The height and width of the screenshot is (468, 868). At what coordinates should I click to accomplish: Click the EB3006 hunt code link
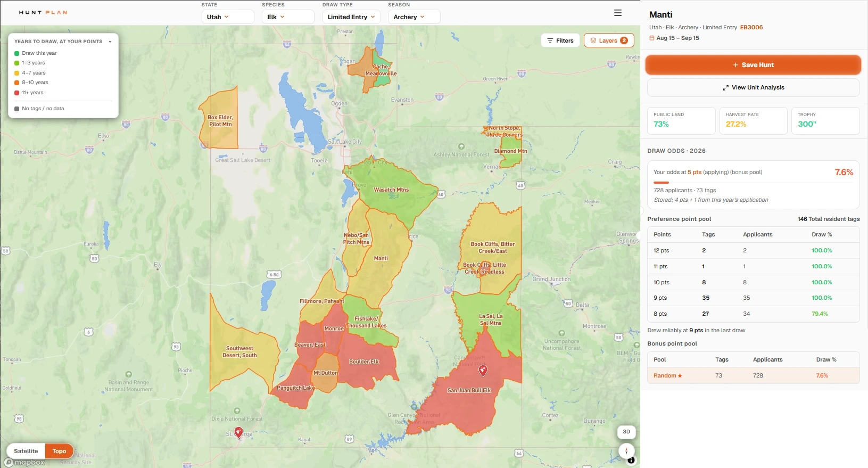pyautogui.click(x=751, y=27)
